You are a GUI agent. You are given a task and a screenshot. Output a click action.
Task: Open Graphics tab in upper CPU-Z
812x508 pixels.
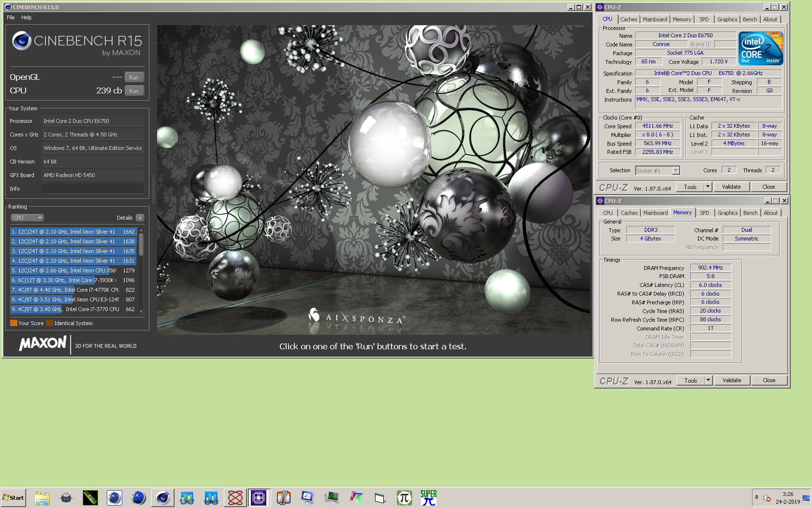(x=727, y=19)
